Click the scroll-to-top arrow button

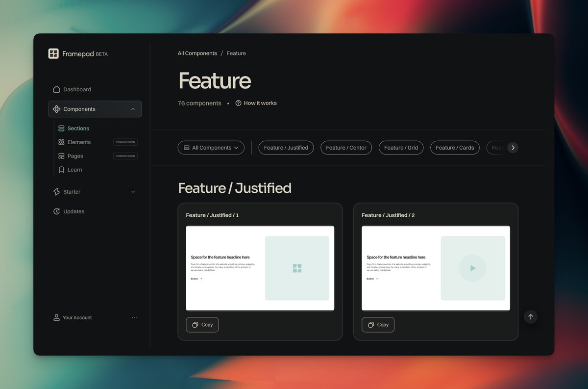531,317
